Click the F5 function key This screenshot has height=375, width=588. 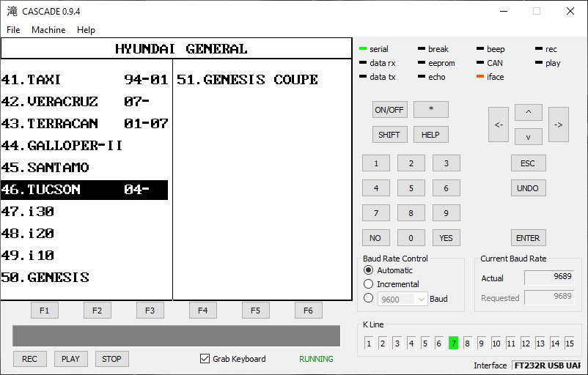tap(255, 311)
